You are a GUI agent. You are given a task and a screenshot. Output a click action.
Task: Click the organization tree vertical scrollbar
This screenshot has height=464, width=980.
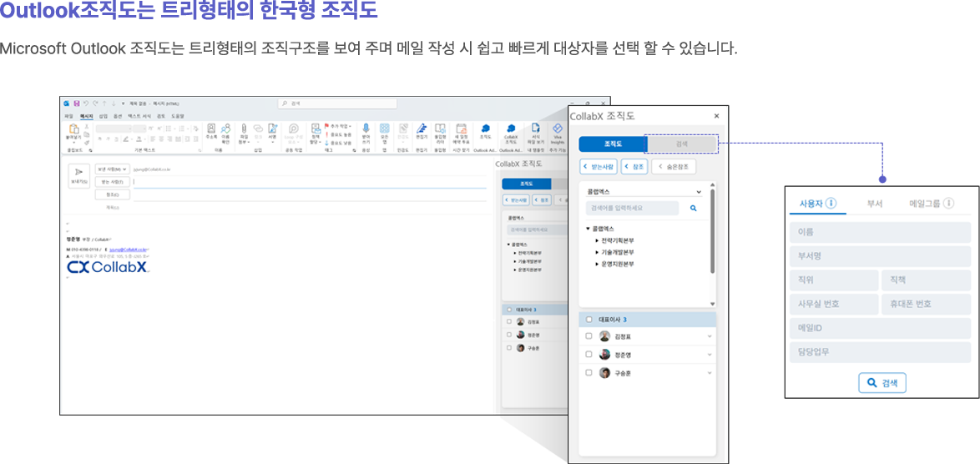[x=713, y=231]
